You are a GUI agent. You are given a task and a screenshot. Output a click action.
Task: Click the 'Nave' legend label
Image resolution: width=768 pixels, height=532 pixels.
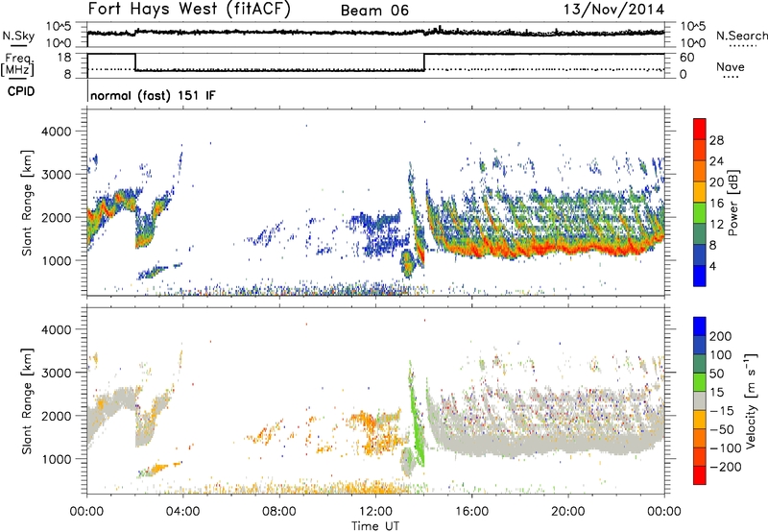coord(731,66)
